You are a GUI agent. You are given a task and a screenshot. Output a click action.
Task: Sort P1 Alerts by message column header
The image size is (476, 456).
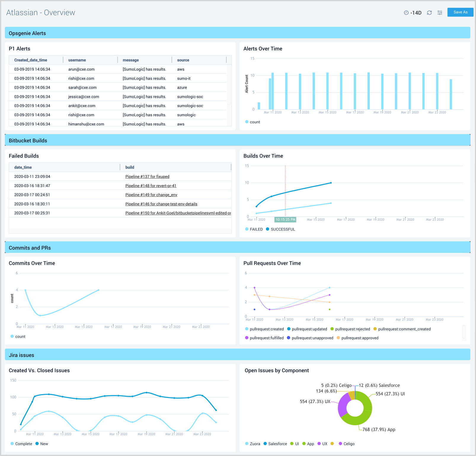click(131, 60)
